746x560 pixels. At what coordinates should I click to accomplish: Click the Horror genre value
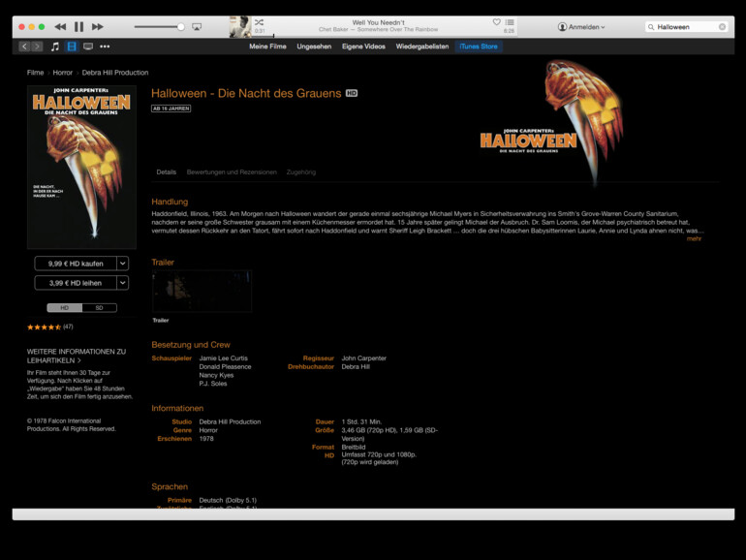pos(208,430)
